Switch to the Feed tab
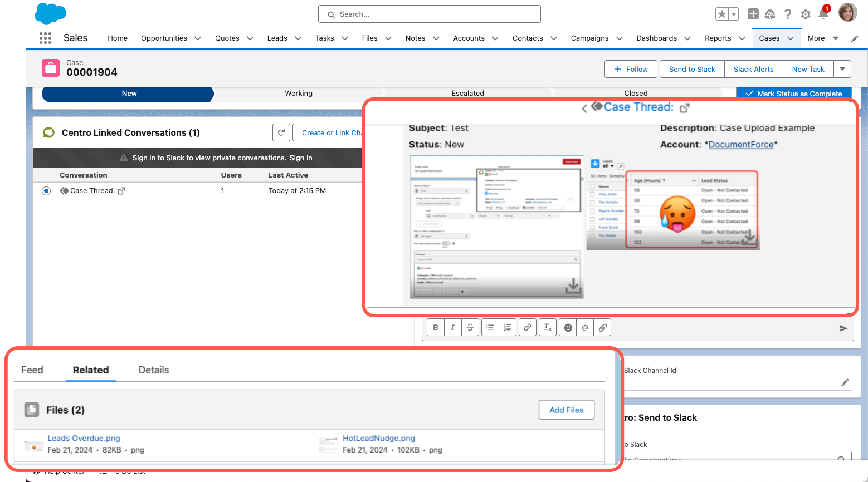This screenshot has width=868, height=482. (32, 370)
